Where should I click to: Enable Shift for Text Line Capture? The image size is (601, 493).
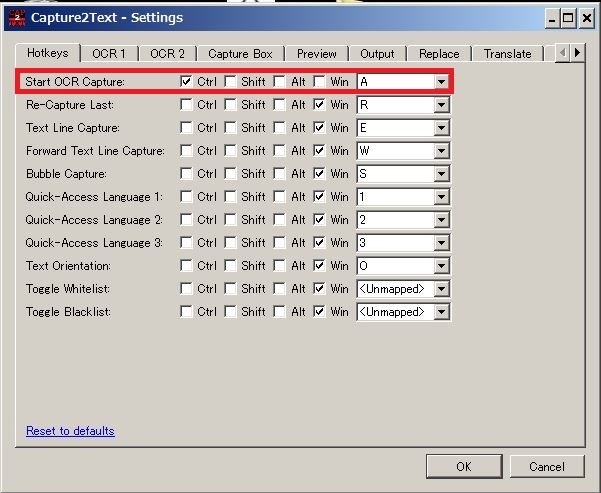(230, 127)
